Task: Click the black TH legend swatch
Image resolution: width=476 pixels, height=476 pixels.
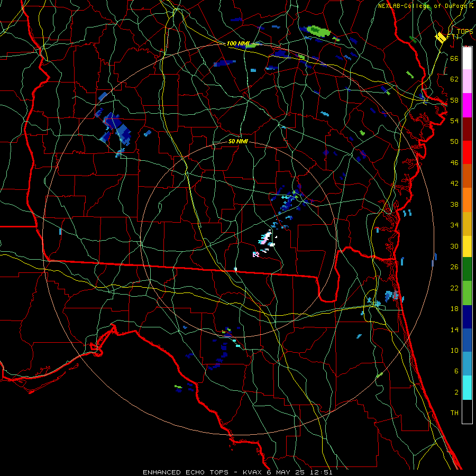Action: coord(467,411)
